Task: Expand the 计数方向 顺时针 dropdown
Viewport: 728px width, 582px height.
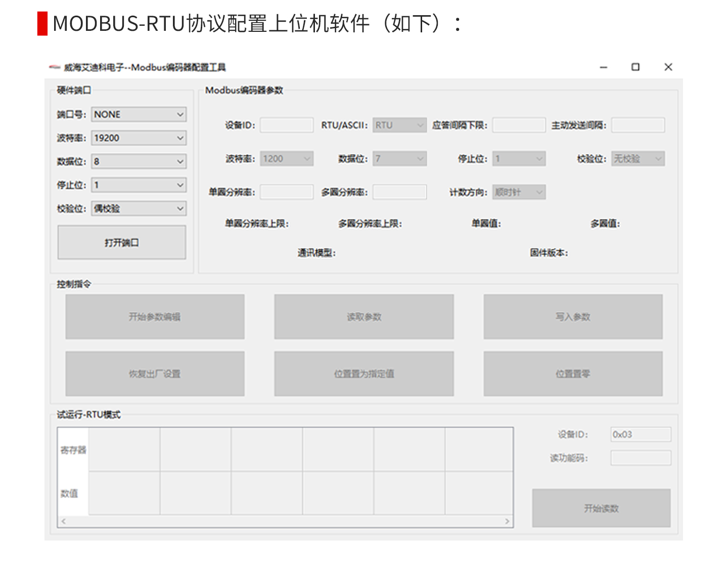Action: pos(519,192)
